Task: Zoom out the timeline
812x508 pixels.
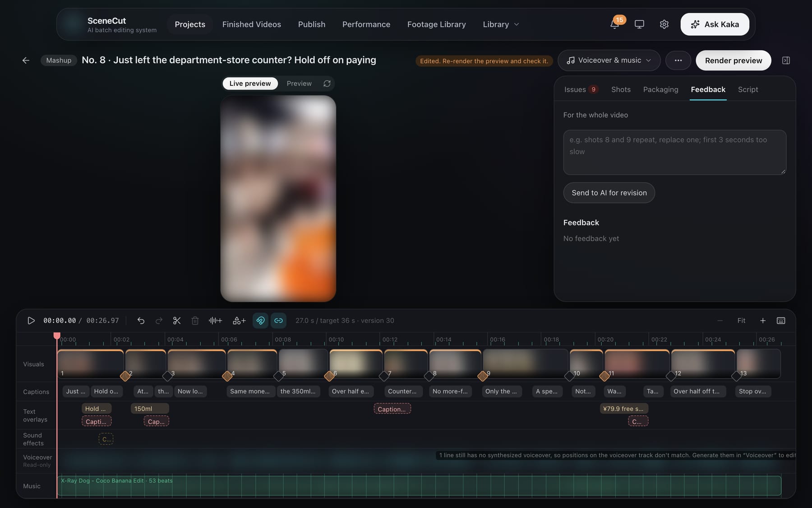Action: 720,321
